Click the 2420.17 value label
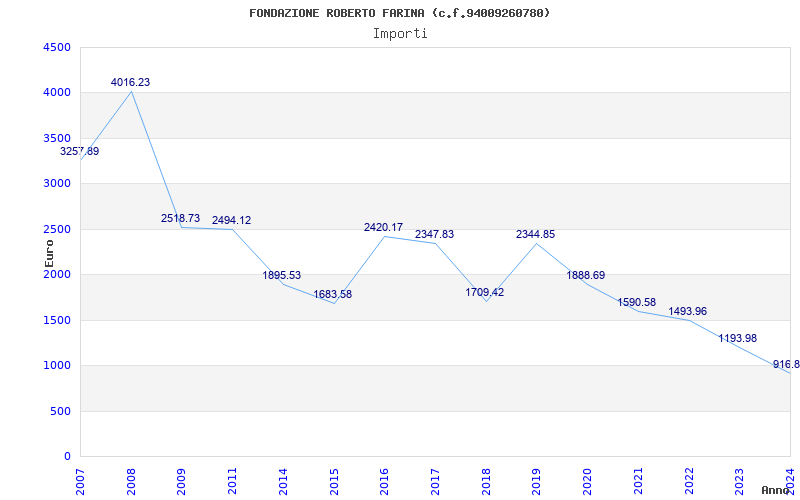 (383, 227)
